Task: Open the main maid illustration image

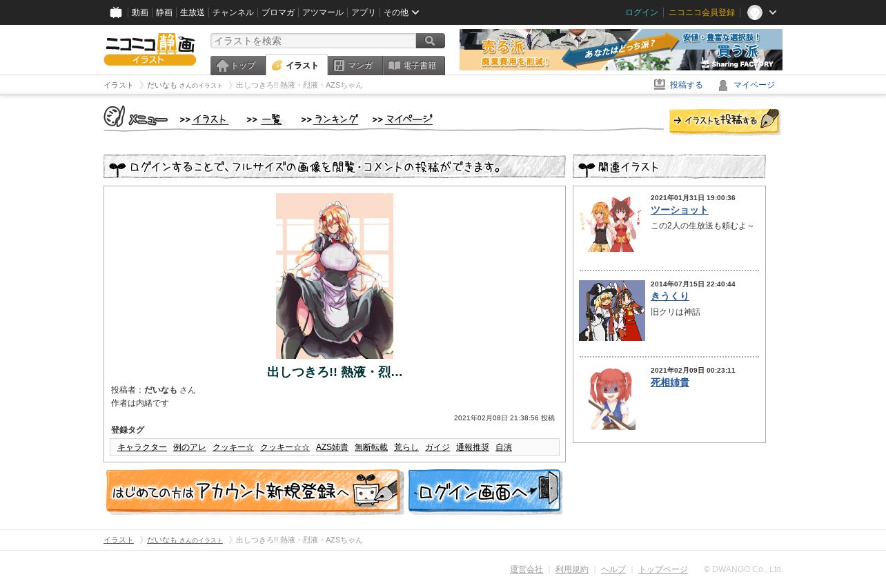Action: [335, 276]
